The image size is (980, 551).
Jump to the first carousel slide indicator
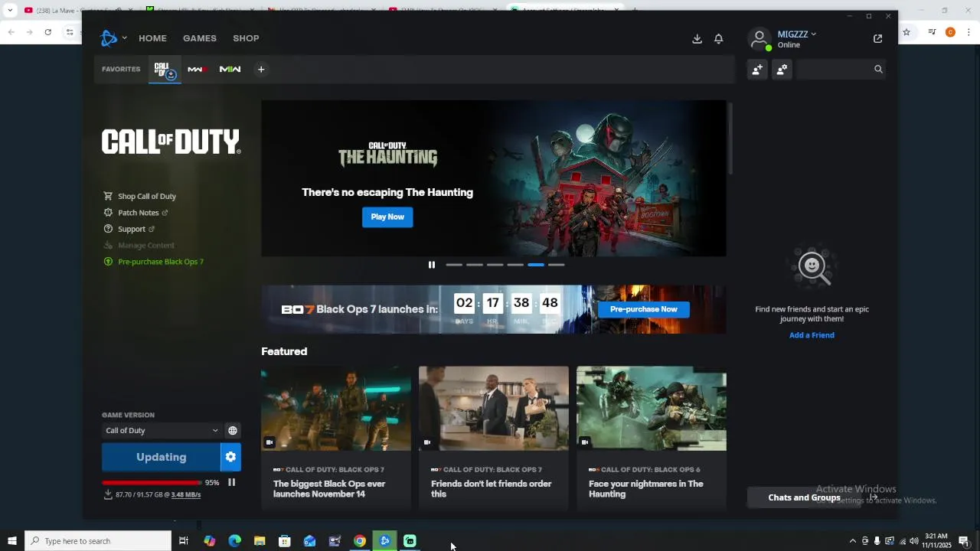[x=454, y=265]
